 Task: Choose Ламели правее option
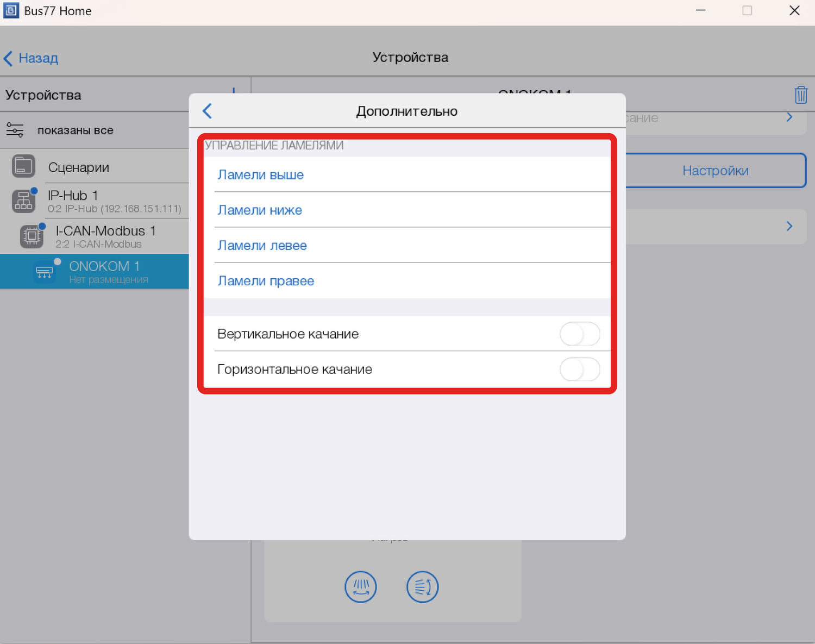[x=266, y=281]
